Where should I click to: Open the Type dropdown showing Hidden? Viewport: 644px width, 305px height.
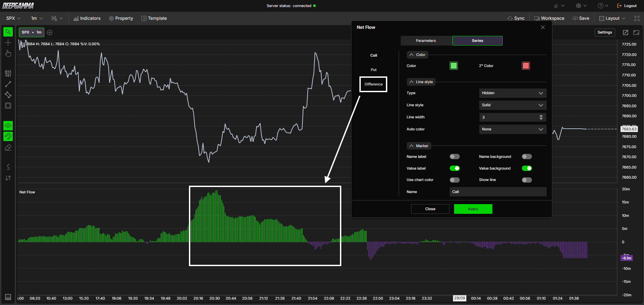[x=513, y=93]
